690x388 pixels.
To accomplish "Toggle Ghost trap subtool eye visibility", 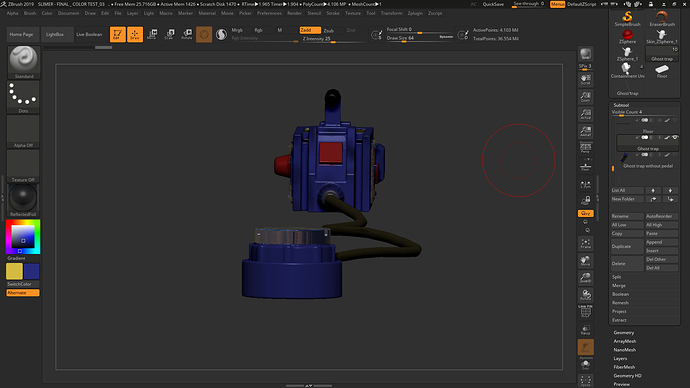I will (675, 137).
